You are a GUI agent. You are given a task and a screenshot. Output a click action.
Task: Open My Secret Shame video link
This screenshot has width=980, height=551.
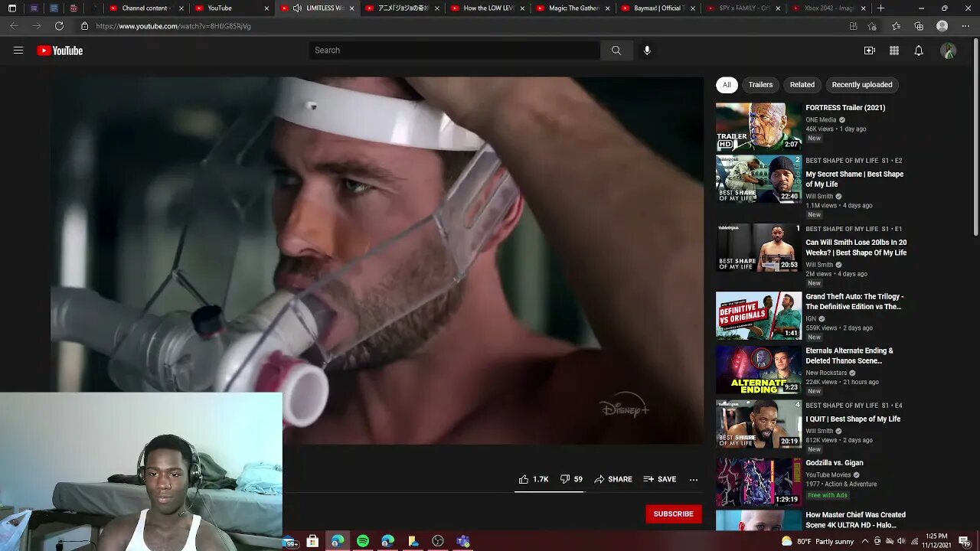tap(854, 179)
